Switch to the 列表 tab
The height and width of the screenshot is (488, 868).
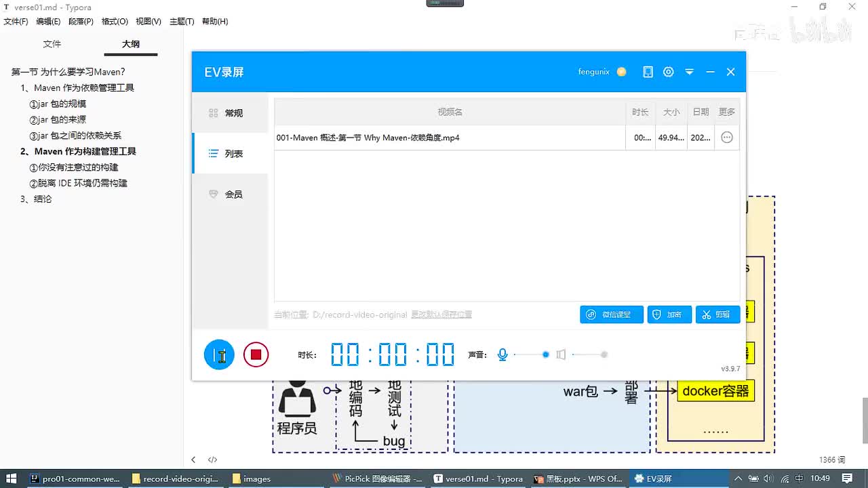(x=230, y=154)
